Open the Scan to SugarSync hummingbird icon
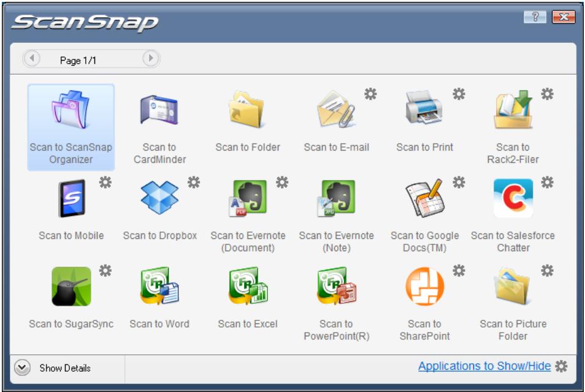 [x=71, y=286]
